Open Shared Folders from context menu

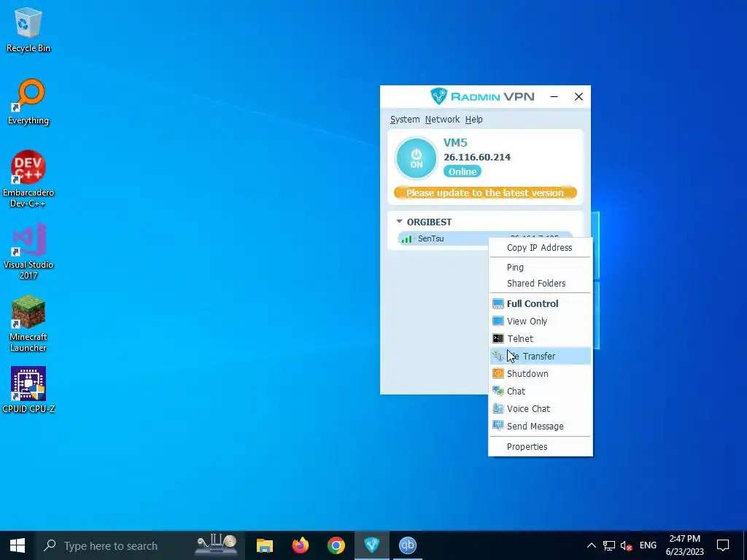[x=541, y=284]
